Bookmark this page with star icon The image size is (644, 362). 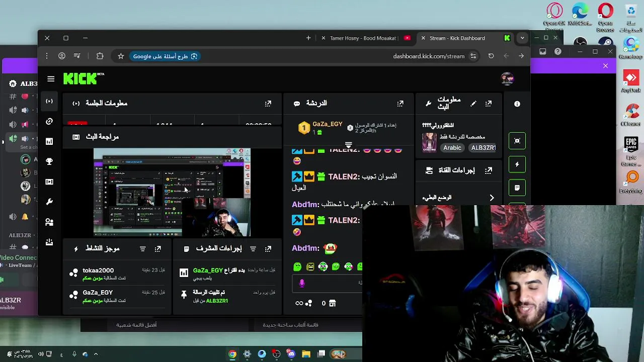tap(121, 56)
